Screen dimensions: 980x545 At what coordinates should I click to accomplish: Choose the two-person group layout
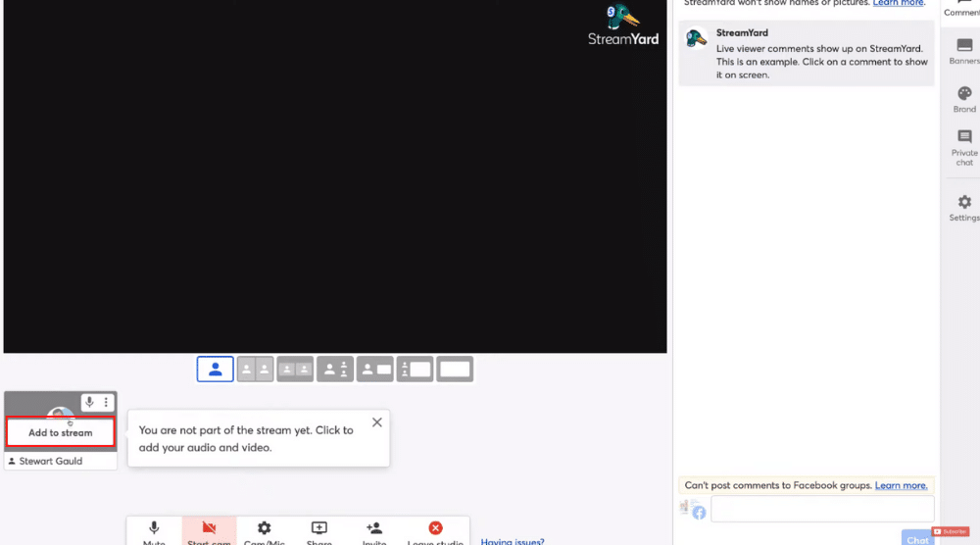pyautogui.click(x=295, y=370)
